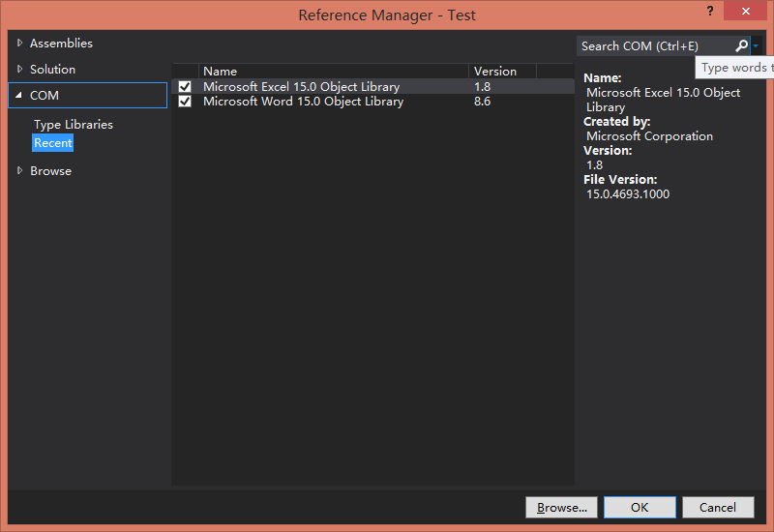Click version 1.8 cell in list
This screenshot has height=532, width=774.
[x=482, y=87]
